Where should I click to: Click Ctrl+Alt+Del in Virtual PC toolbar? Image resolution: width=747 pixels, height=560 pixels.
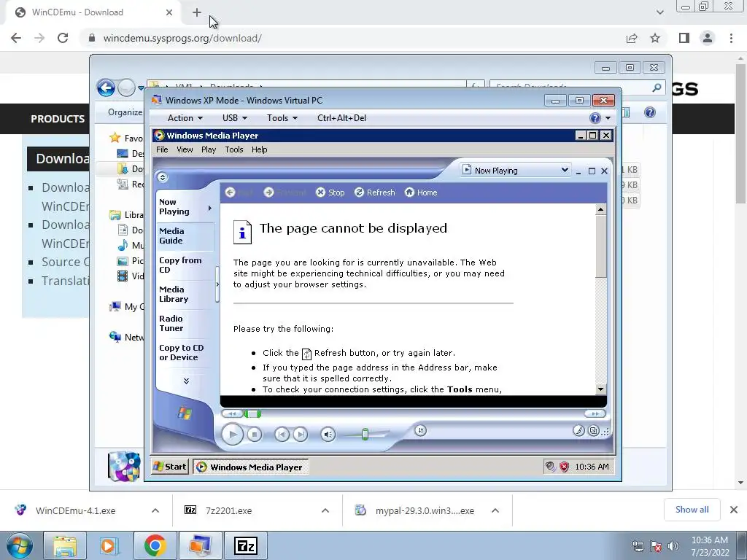(341, 118)
